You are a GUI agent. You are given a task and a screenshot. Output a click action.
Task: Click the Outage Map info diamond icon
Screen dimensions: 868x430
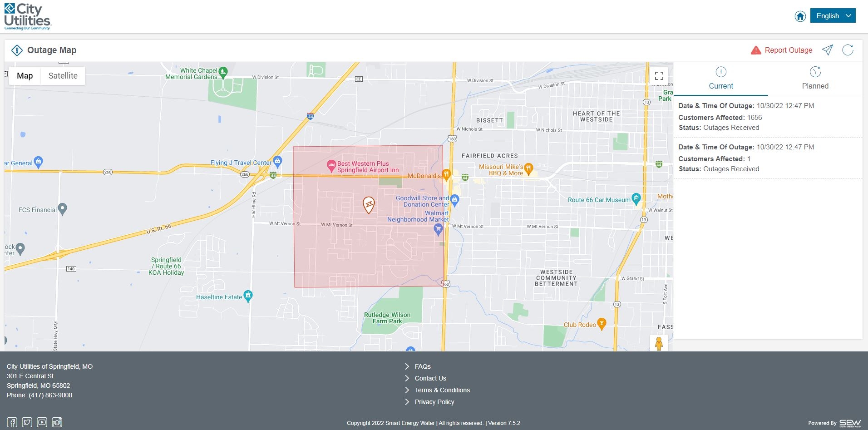pos(17,50)
